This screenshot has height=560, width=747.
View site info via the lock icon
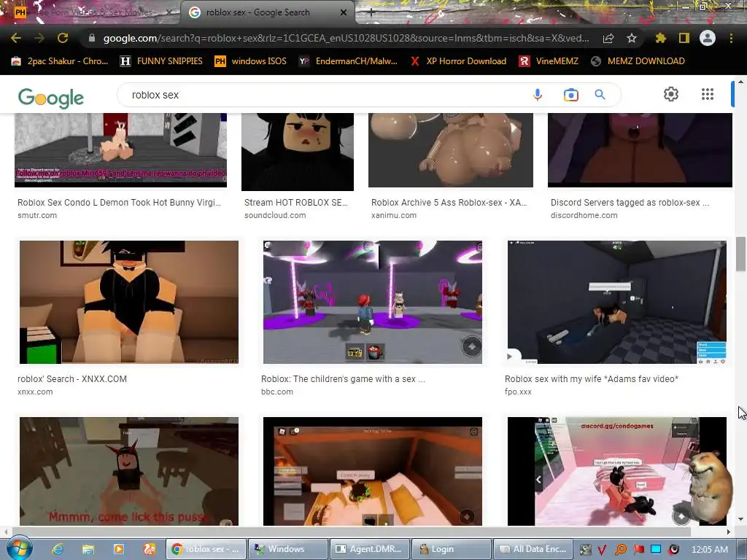pos(92,38)
